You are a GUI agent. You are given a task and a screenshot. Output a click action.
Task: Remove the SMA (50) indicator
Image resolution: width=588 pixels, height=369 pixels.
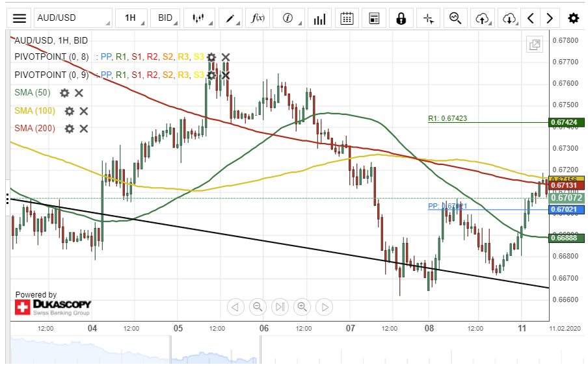(x=79, y=93)
